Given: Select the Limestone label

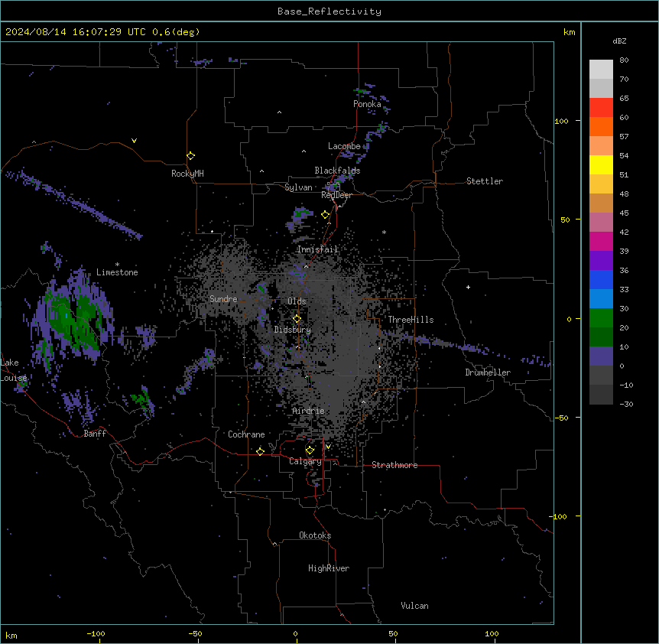Looking at the screenshot, I should tap(117, 272).
